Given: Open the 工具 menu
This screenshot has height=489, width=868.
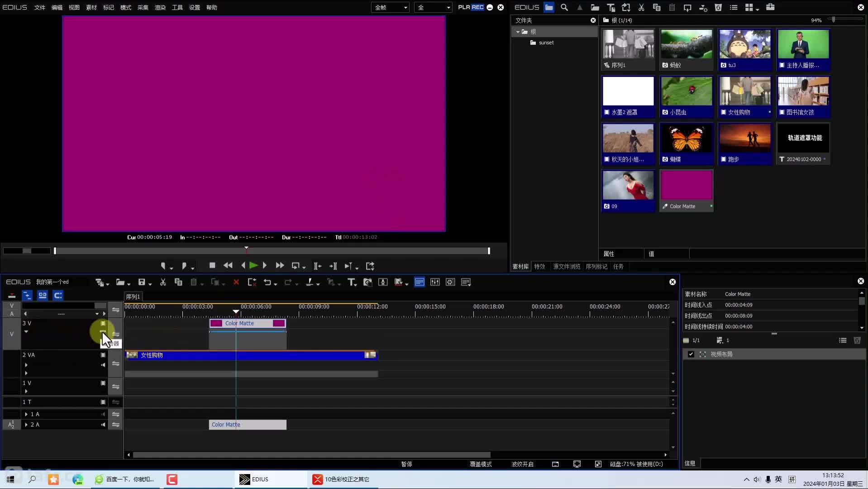Looking at the screenshot, I should tap(177, 7).
